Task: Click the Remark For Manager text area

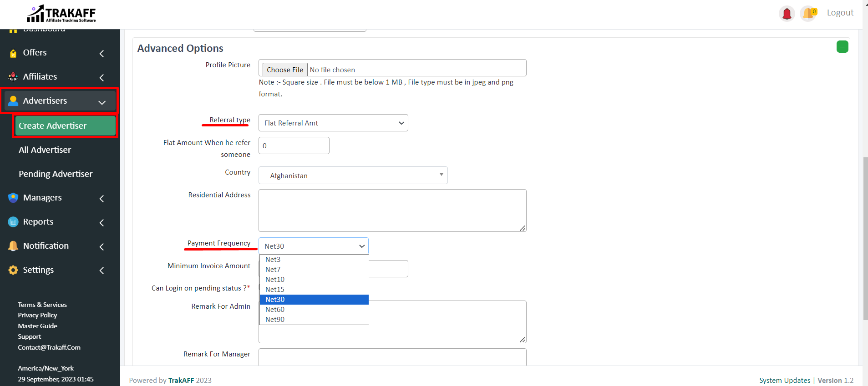Action: coord(392,357)
